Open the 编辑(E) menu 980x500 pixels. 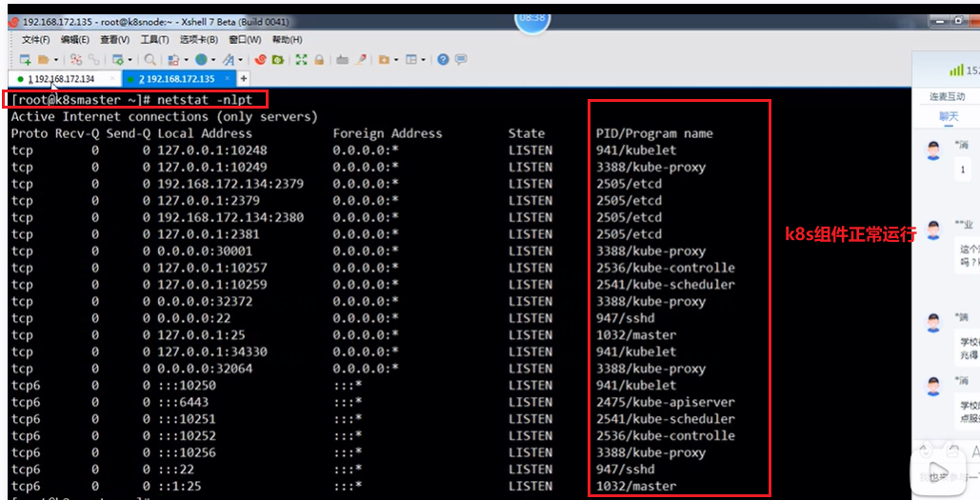point(75,39)
